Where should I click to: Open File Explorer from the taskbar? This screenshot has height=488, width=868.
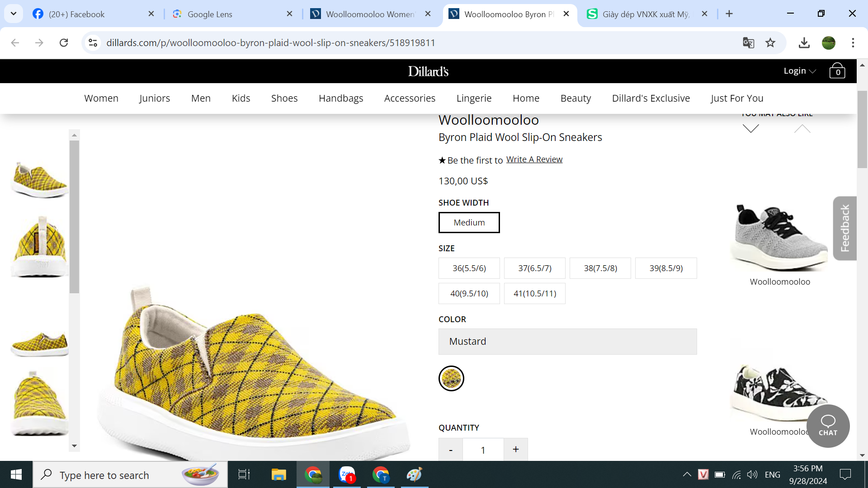[x=278, y=474]
